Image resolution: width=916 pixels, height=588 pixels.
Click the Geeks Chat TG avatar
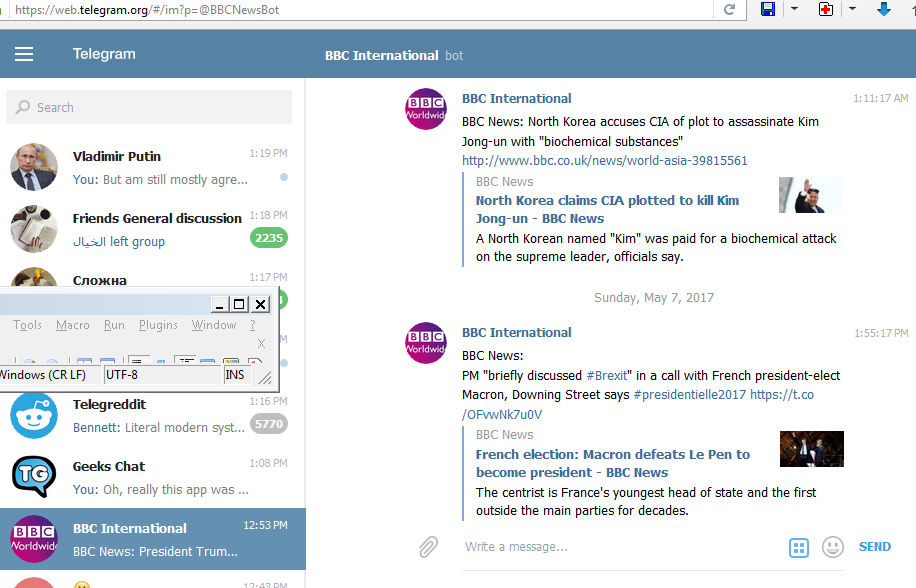[x=34, y=477]
